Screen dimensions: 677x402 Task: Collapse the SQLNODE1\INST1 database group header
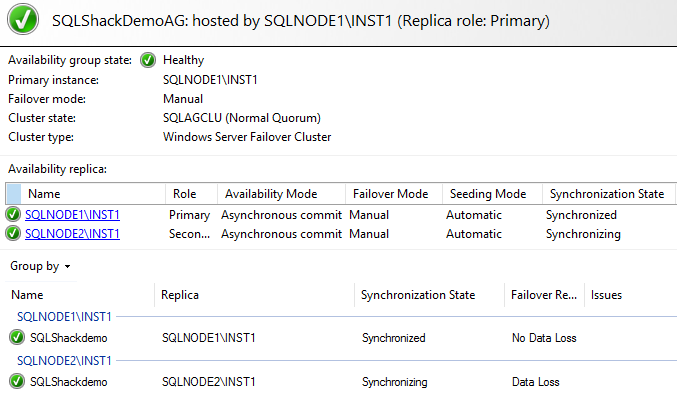[64, 317]
